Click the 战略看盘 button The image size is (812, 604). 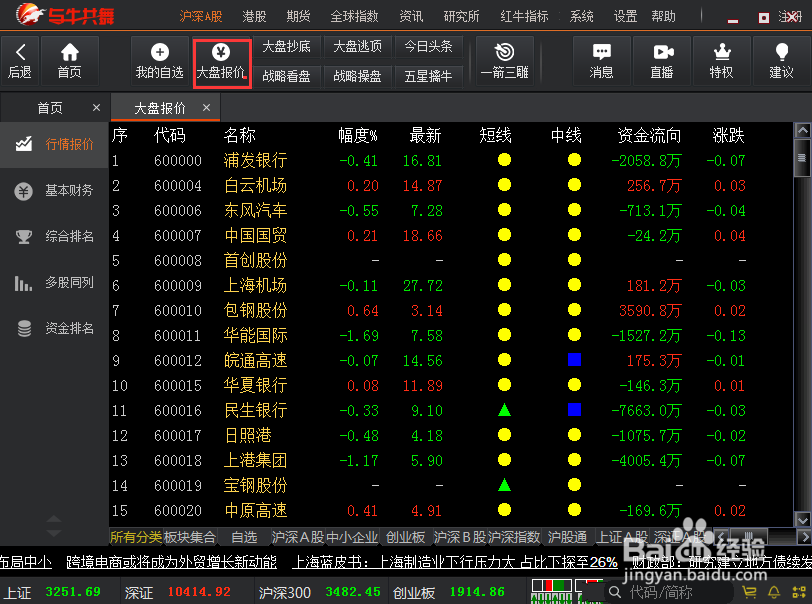coord(286,77)
